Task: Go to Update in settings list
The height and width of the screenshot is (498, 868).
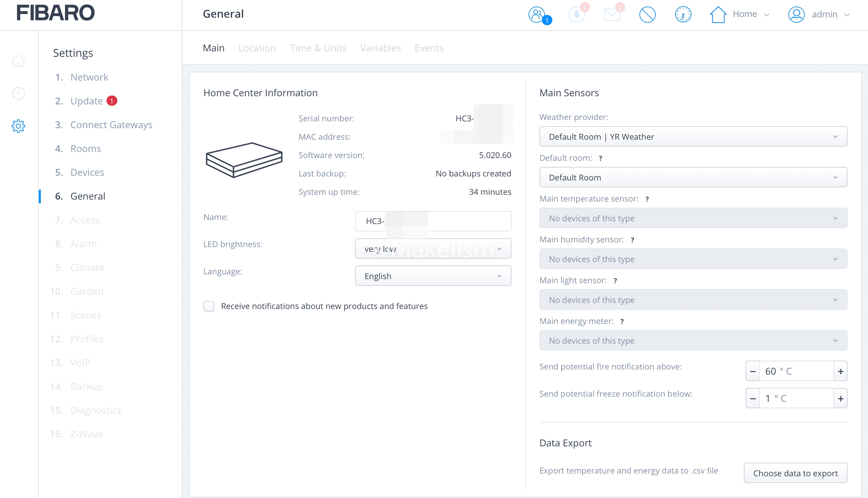Action: (86, 101)
